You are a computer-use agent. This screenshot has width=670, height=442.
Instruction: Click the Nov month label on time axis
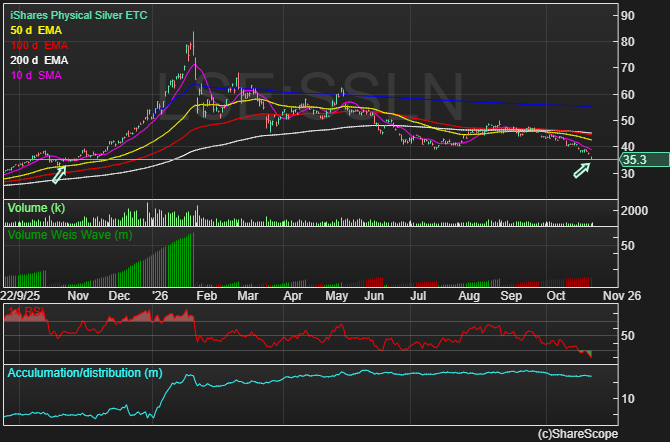tap(78, 296)
